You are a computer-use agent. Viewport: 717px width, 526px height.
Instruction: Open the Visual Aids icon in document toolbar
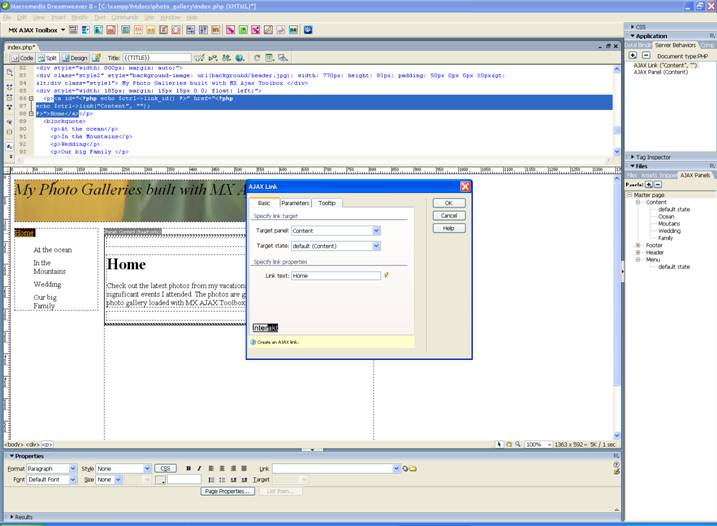[283, 58]
